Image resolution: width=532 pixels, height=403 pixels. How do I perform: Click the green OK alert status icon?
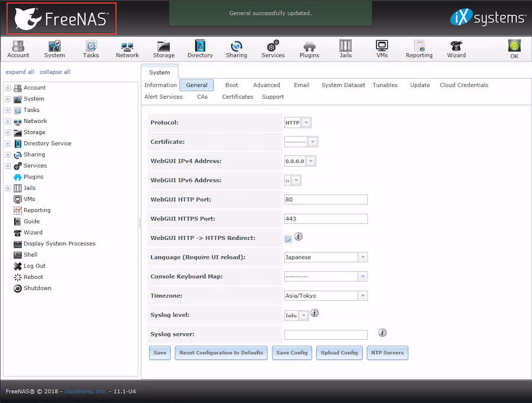pos(514,48)
